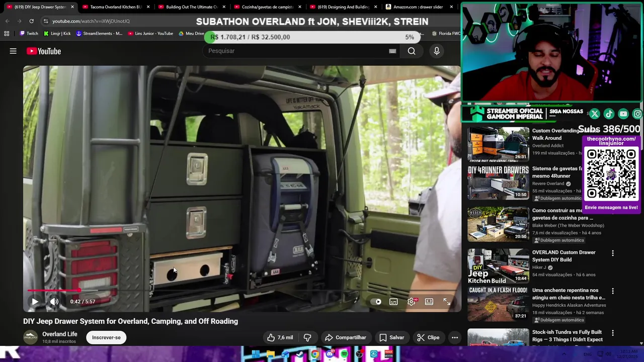The image size is (644, 362).
Task: Click Salvar to save video
Action: pyautogui.click(x=391, y=337)
